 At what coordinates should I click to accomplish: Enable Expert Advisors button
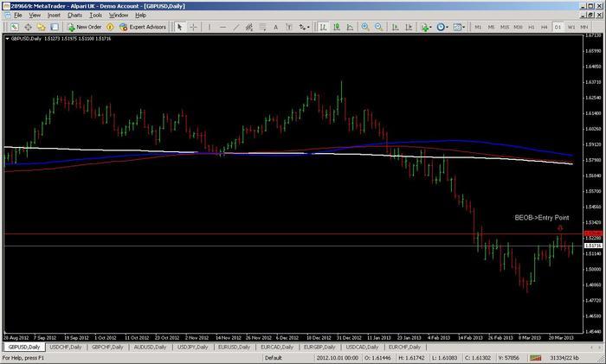point(143,27)
